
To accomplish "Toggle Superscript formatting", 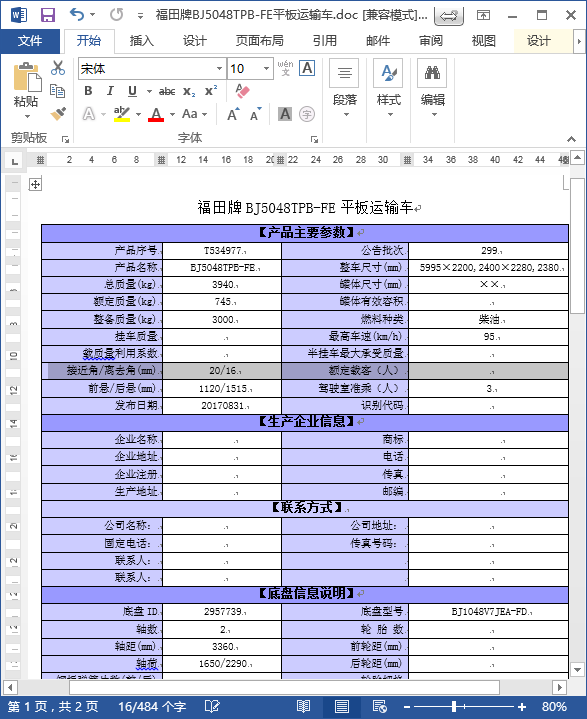I will (210, 91).
